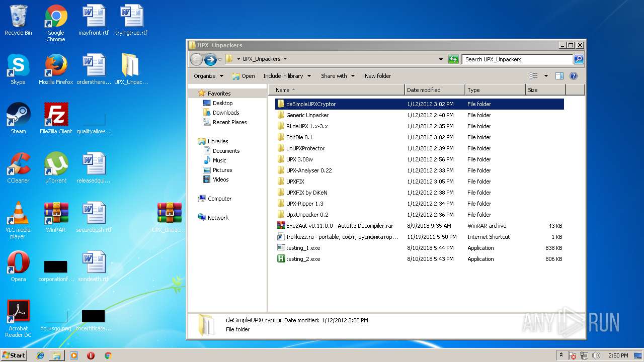Open UPX_Unpackers WinRAR archive on desktop
This screenshot has width=644, height=362.
169,217
